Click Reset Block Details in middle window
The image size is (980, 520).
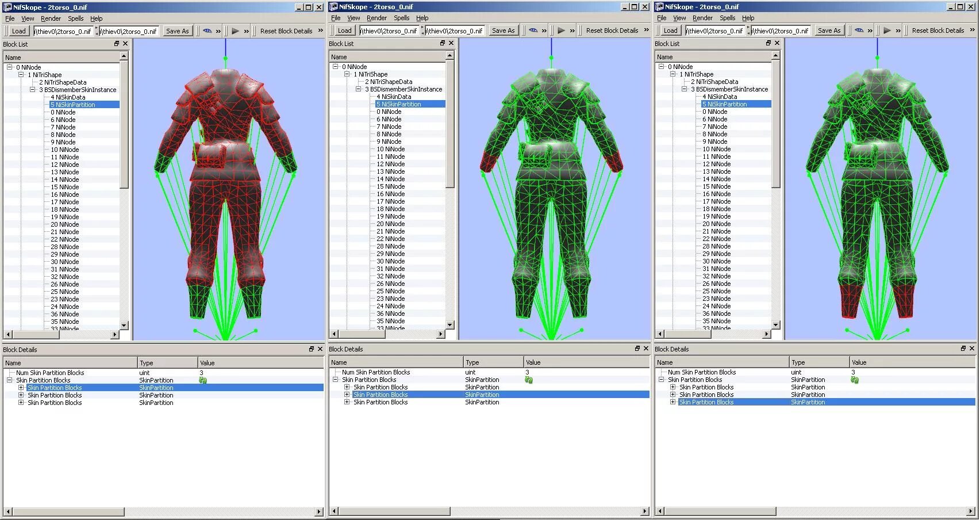(612, 30)
